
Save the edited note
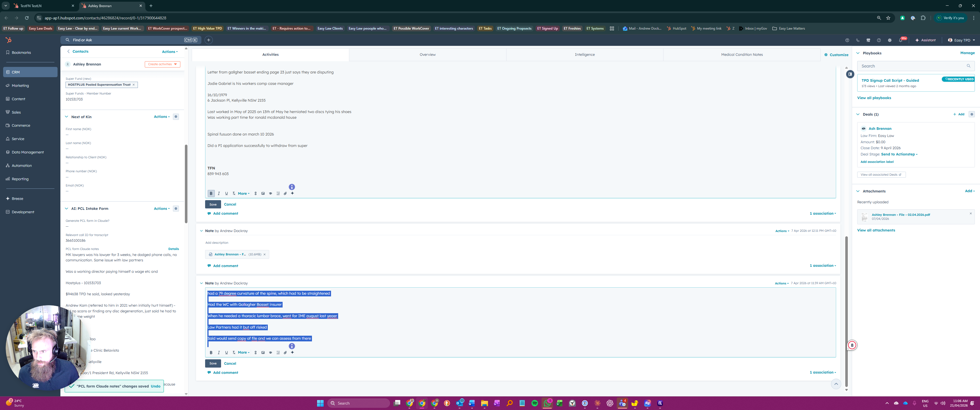click(213, 364)
